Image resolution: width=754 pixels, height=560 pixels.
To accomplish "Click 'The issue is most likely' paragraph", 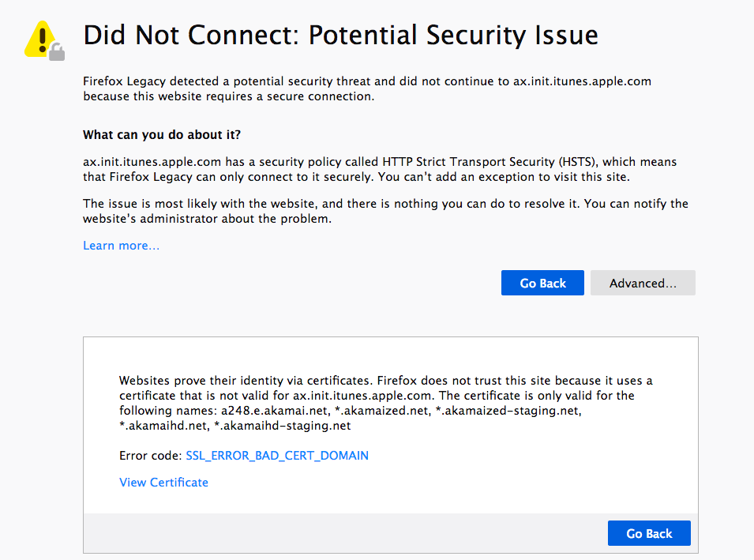I will (385, 211).
